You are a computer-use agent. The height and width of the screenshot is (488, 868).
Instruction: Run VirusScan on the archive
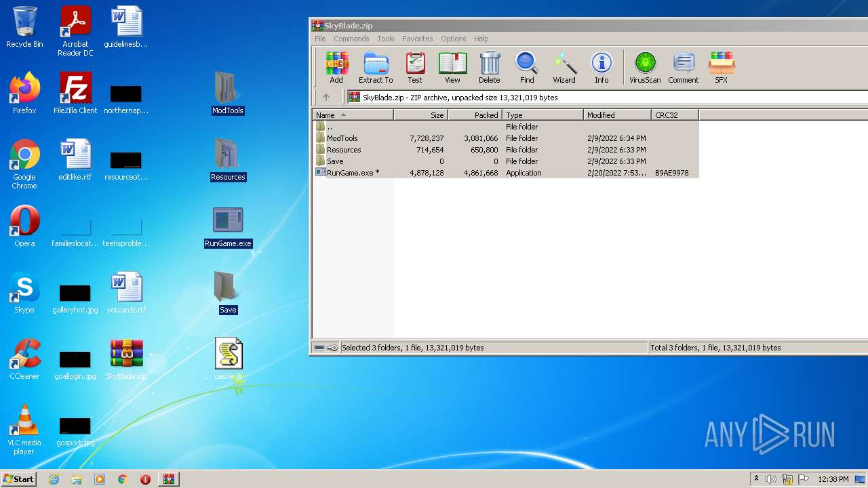click(x=645, y=68)
